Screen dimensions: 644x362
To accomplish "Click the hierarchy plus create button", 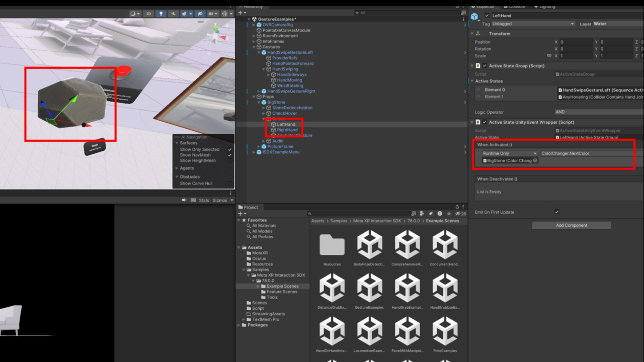I will click(x=242, y=13).
